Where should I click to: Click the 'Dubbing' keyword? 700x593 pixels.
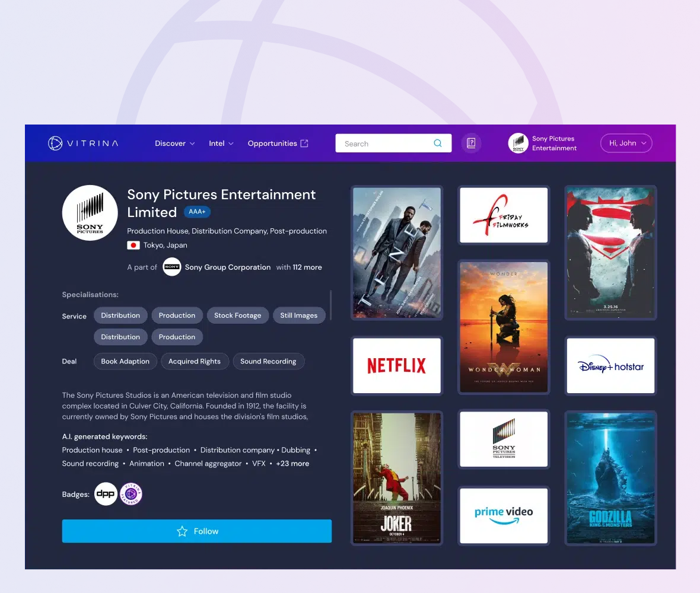pos(295,449)
